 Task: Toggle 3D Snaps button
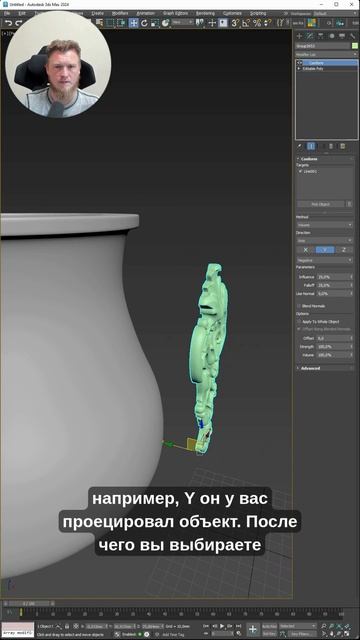[x=236, y=23]
